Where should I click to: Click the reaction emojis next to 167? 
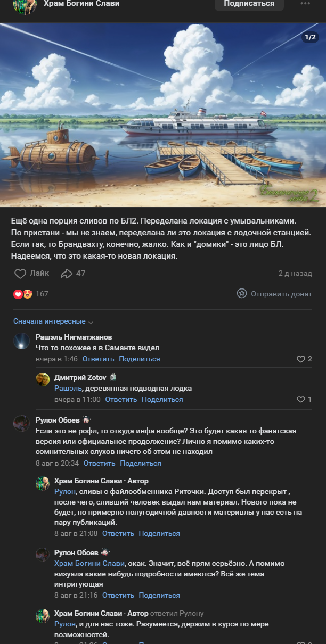(x=23, y=294)
